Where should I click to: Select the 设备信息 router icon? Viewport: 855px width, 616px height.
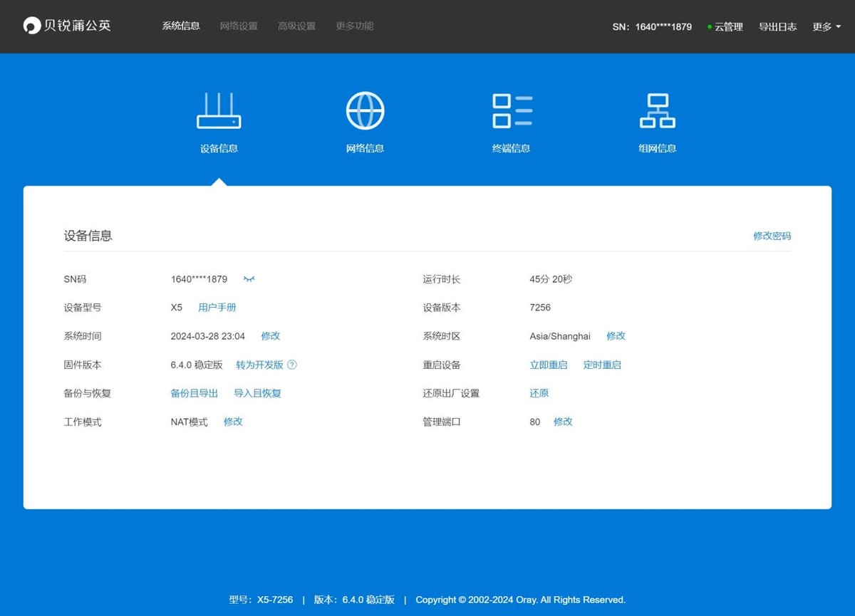tap(218, 110)
